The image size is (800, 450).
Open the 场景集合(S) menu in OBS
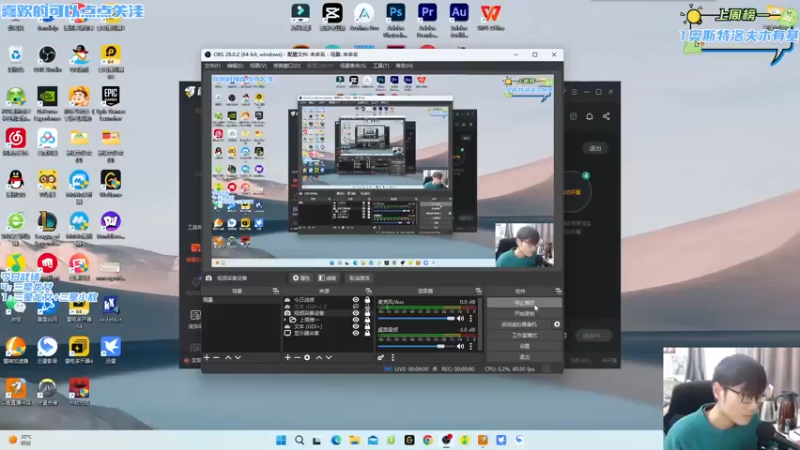click(353, 66)
